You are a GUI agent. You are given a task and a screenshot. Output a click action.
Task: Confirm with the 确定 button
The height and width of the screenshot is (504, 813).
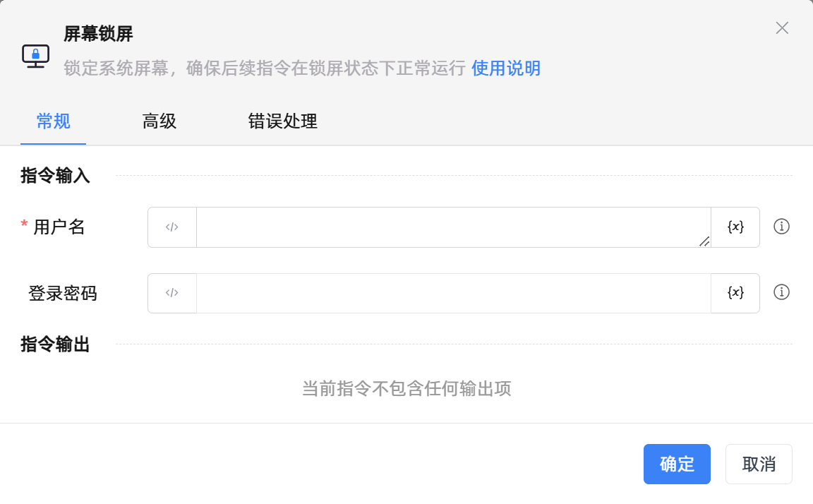click(x=677, y=464)
